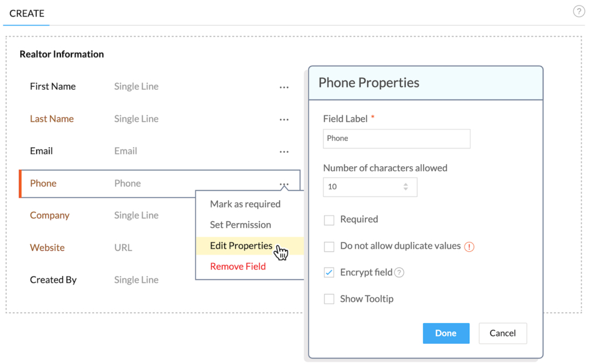Click the ellipsis icon on the Phone row

coord(284,183)
